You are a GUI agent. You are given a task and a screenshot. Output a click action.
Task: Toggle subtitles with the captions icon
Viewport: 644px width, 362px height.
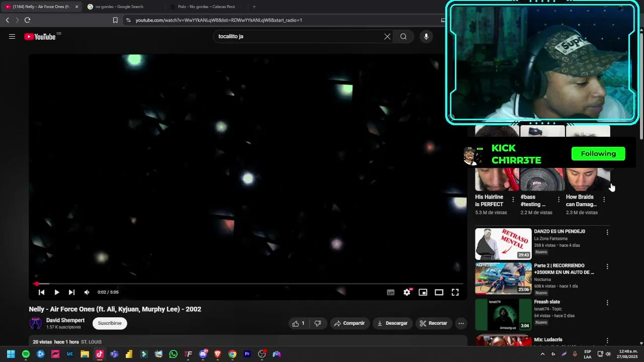(391, 292)
